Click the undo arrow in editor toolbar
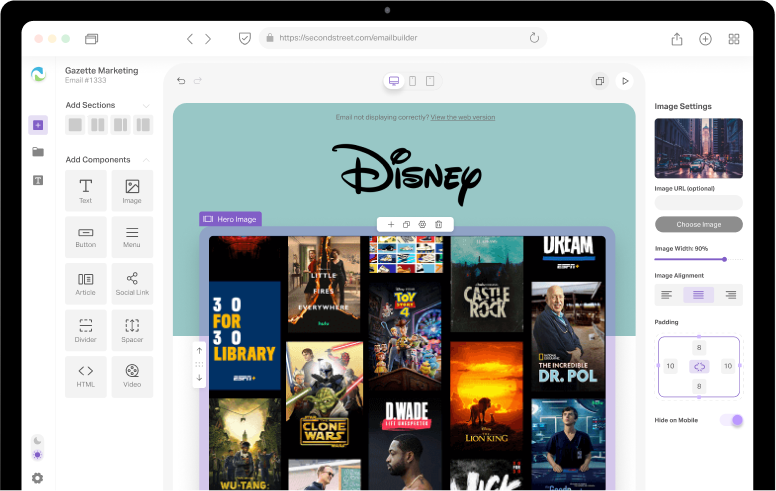776x491 pixels. click(x=181, y=81)
